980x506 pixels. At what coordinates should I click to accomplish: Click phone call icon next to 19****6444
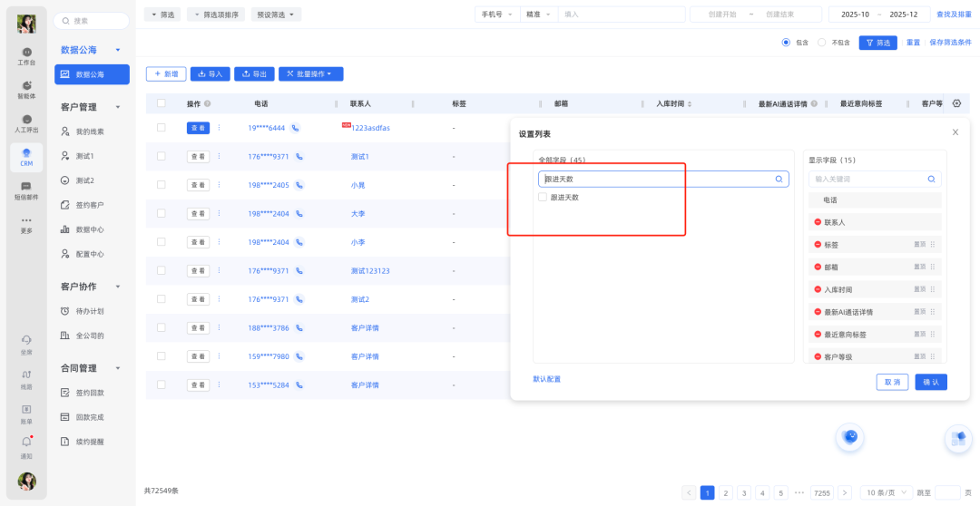(296, 128)
